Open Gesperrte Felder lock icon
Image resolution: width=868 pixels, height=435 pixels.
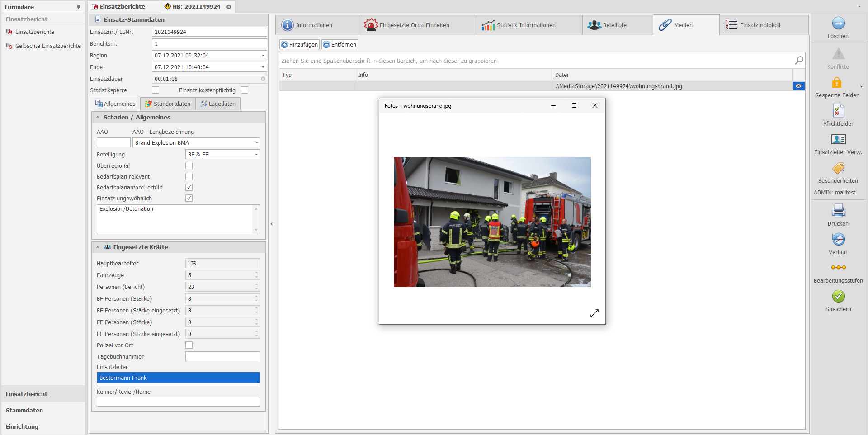[836, 83]
